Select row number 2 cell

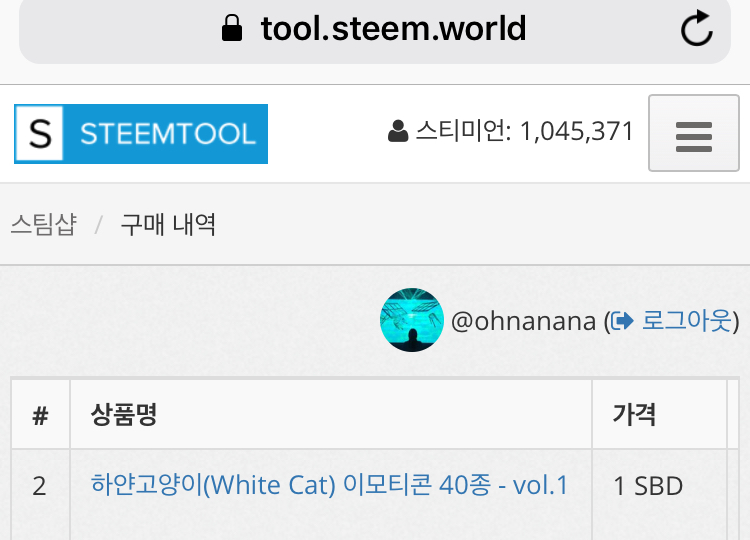41,495
